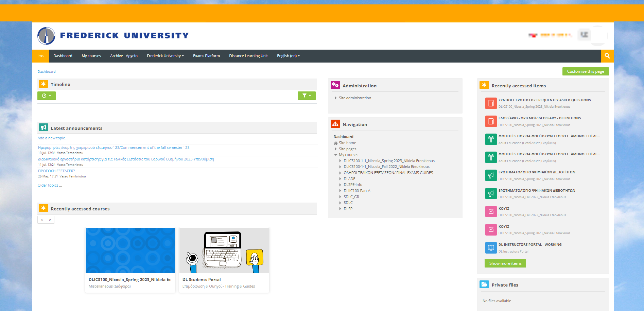This screenshot has width=644, height=311.
Task: Expand the Frederick University menu
Action: [x=165, y=56]
